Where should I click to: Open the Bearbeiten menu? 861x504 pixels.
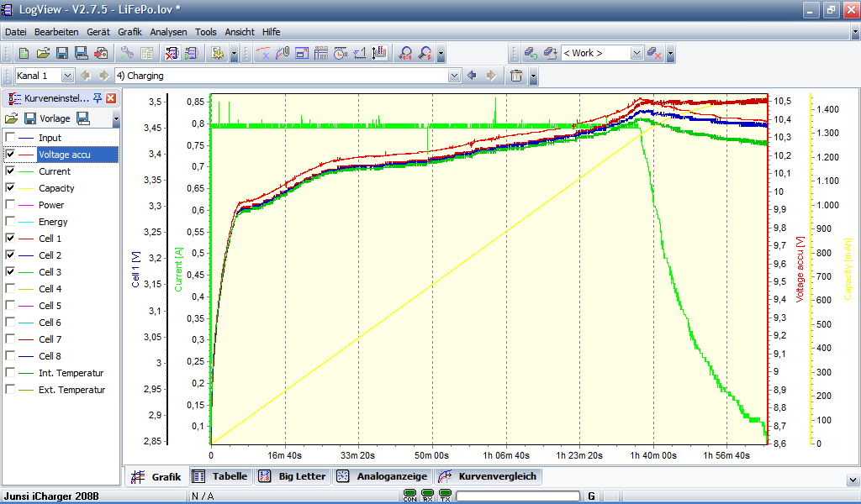[56, 32]
